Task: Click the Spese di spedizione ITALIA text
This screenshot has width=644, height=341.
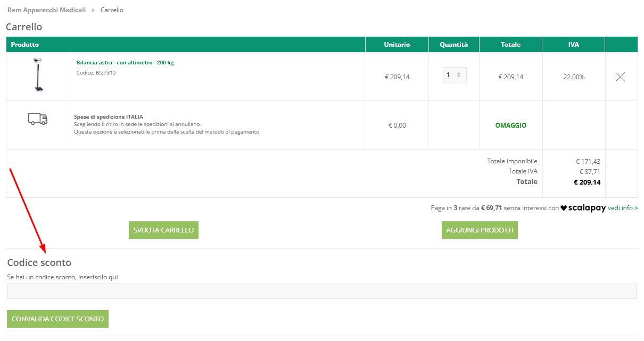Action: tap(108, 117)
